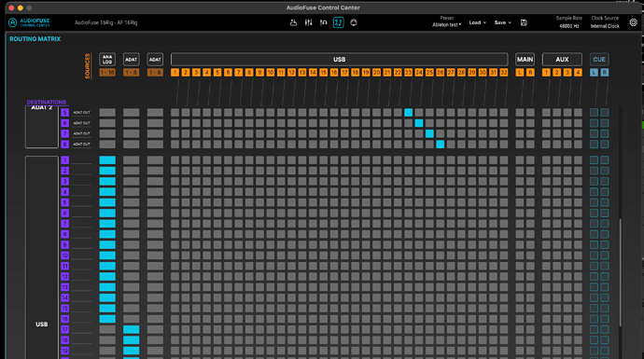Image resolution: width=644 pixels, height=359 pixels.
Task: Route CUE L to USB destination 3
Action: [594, 181]
